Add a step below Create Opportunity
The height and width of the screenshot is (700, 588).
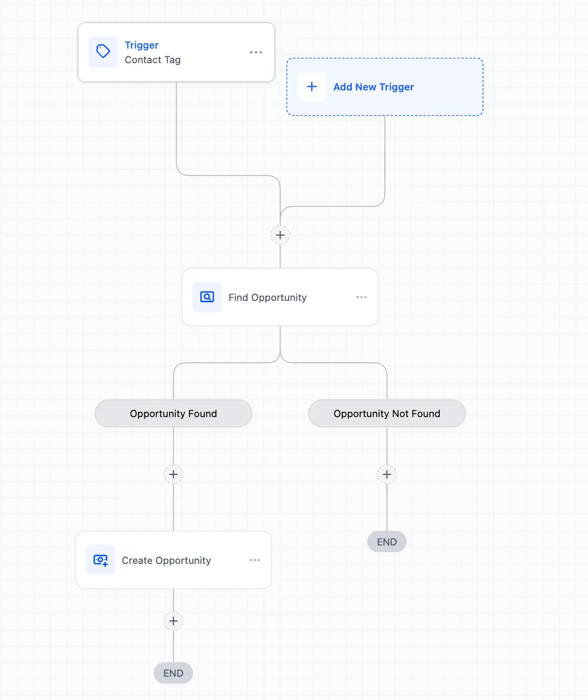[x=173, y=621]
